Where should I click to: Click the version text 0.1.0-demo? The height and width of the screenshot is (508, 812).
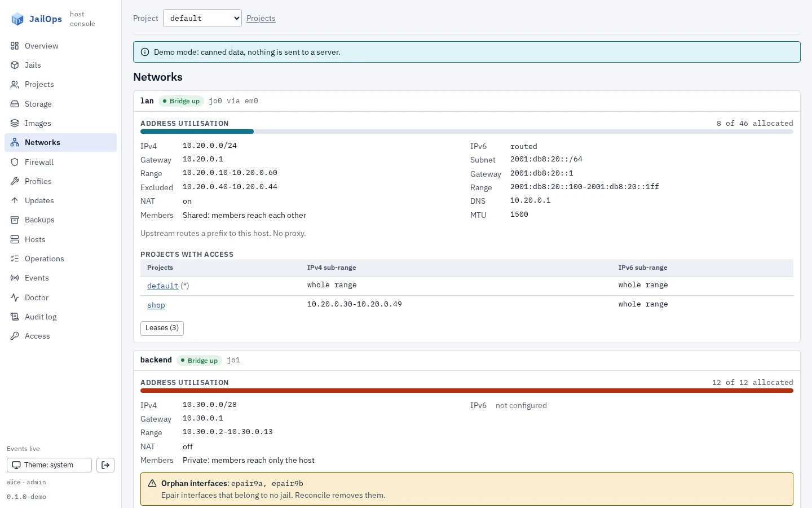point(27,497)
